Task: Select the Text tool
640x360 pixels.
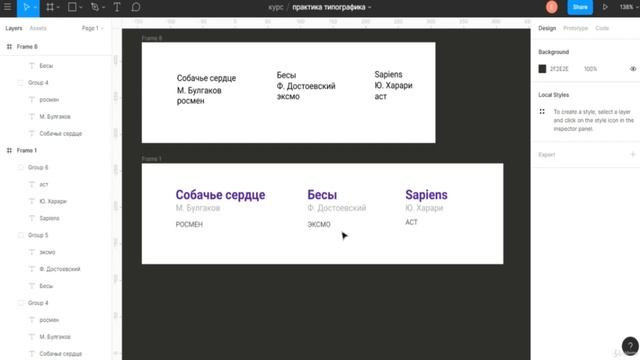Action: (x=117, y=7)
